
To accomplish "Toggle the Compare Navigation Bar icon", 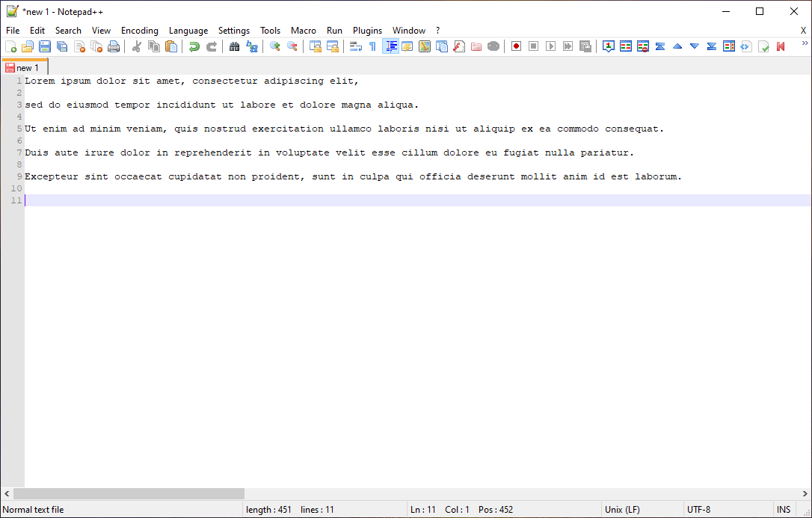I will (x=728, y=46).
